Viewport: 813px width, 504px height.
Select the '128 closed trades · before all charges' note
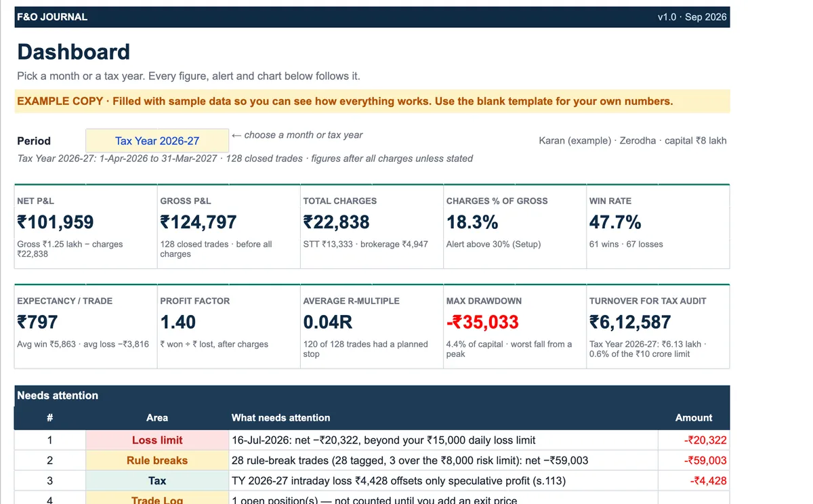[x=215, y=249]
